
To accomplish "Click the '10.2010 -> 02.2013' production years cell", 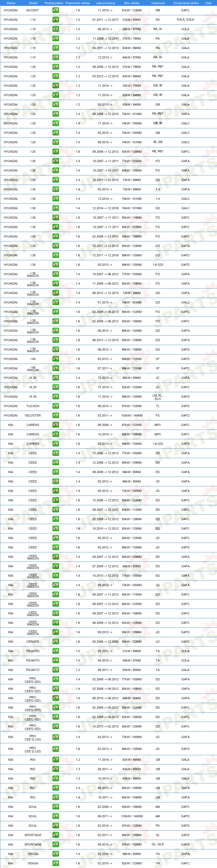I will pos(105,726).
